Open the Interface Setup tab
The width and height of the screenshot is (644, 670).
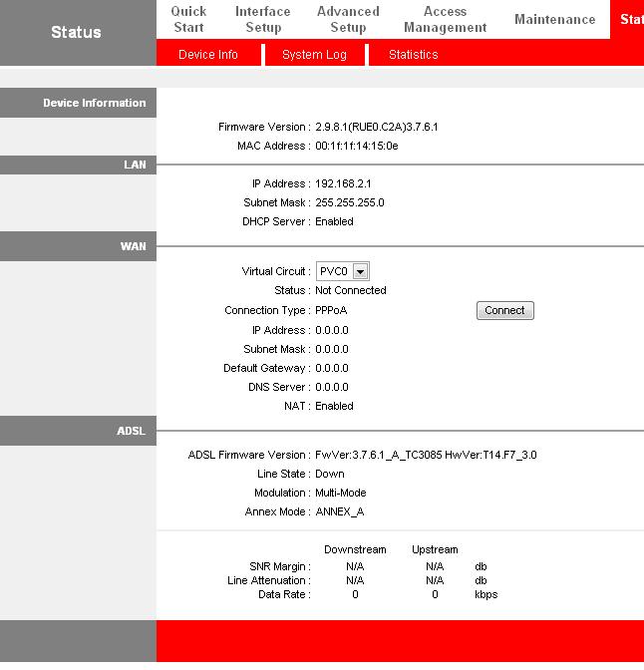(263, 19)
